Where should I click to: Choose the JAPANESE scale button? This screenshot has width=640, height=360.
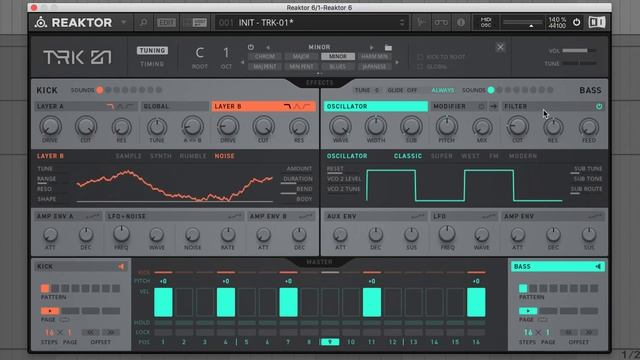pyautogui.click(x=374, y=66)
